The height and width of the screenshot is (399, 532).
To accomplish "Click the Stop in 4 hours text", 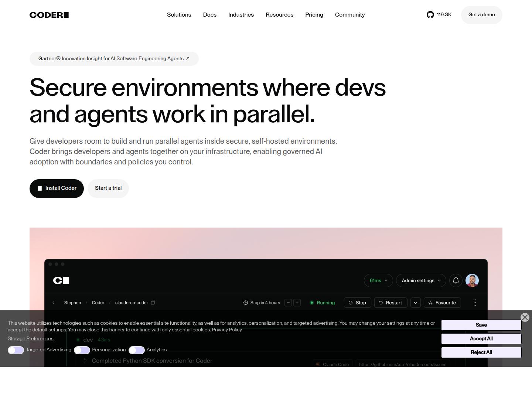I will click(x=265, y=303).
